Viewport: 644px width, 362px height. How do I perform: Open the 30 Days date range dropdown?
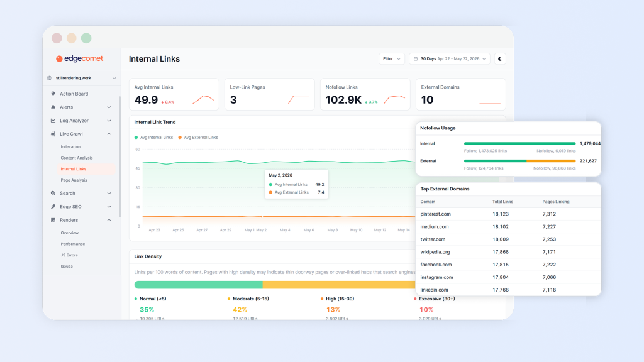449,58
